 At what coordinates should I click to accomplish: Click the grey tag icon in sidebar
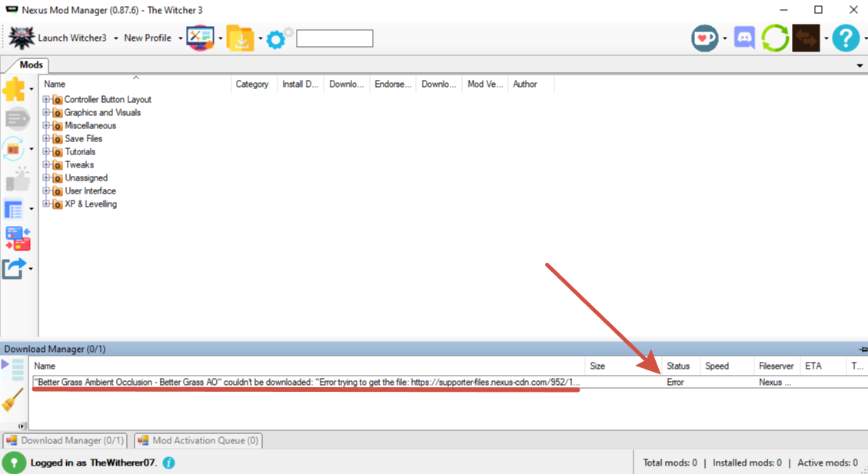coord(16,118)
